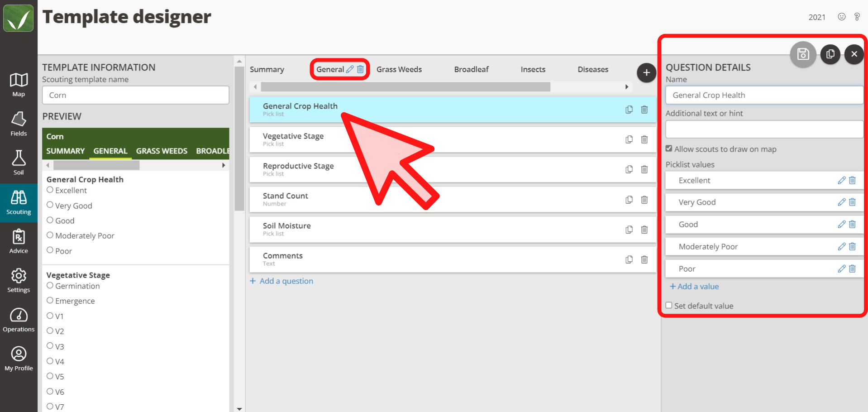Select the Stand Count question row
This screenshot has height=412, width=868.
pos(453,200)
